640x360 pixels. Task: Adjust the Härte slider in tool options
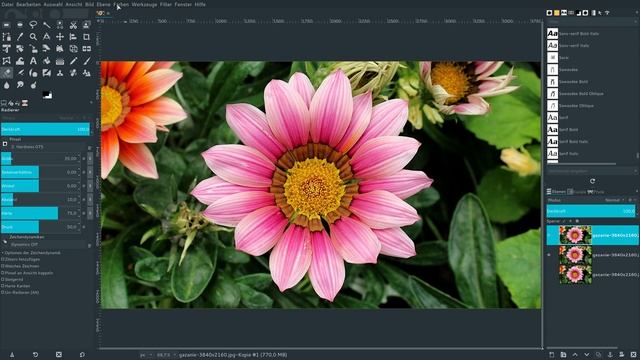click(40, 213)
